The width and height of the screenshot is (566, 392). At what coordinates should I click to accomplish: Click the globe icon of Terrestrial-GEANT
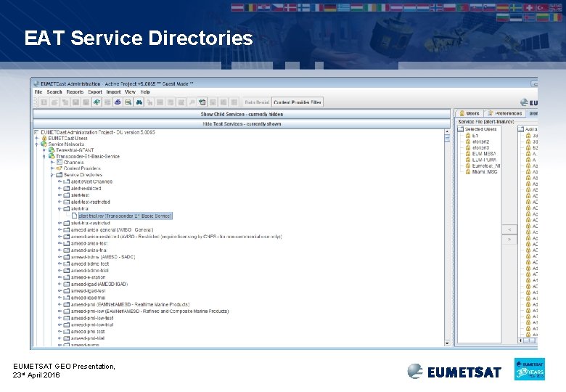(x=52, y=150)
